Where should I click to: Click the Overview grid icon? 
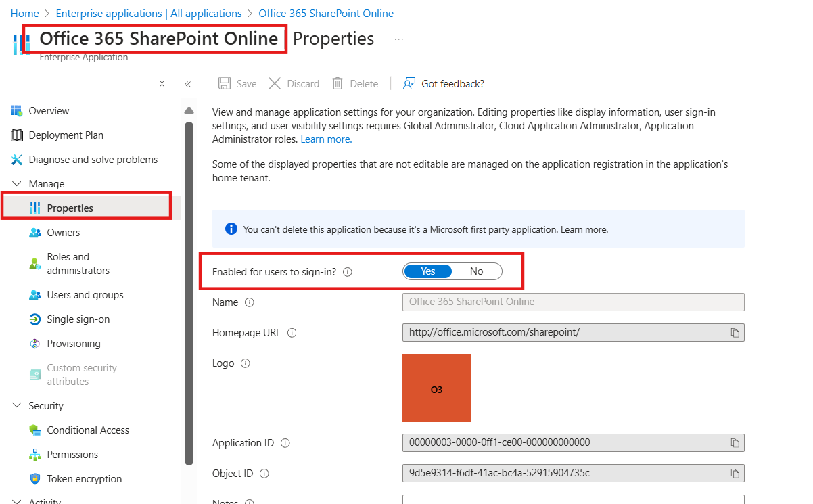point(17,111)
